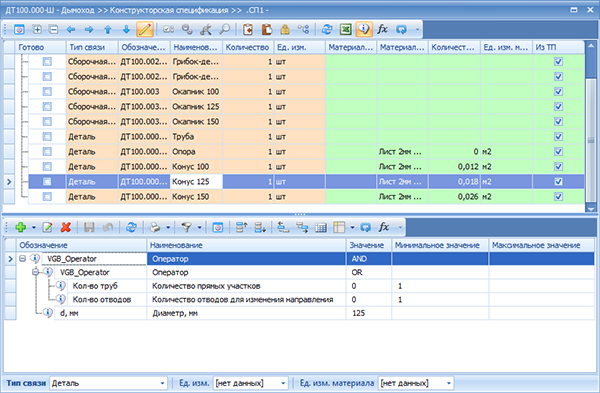
Task: Toggle Из ТП checkbox for Конус 125 row
Action: [x=558, y=181]
